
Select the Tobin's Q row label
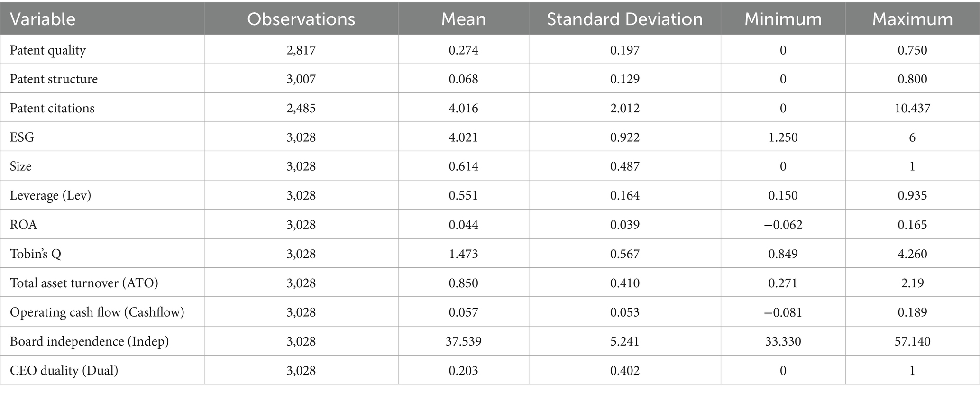(x=36, y=254)
